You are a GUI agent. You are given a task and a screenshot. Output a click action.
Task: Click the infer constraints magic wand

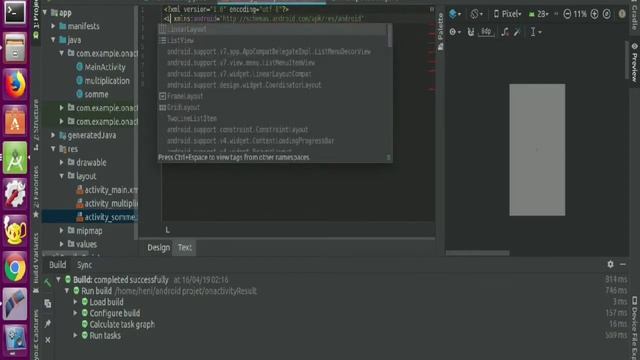point(517,32)
